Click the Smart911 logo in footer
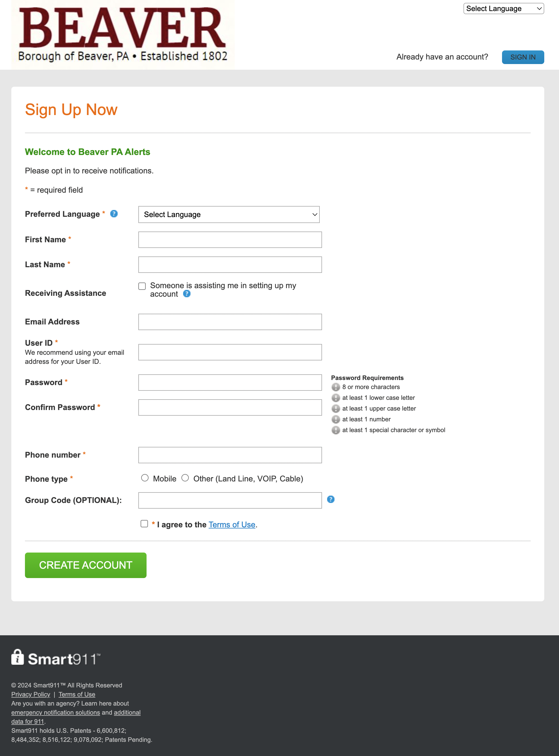 point(56,658)
